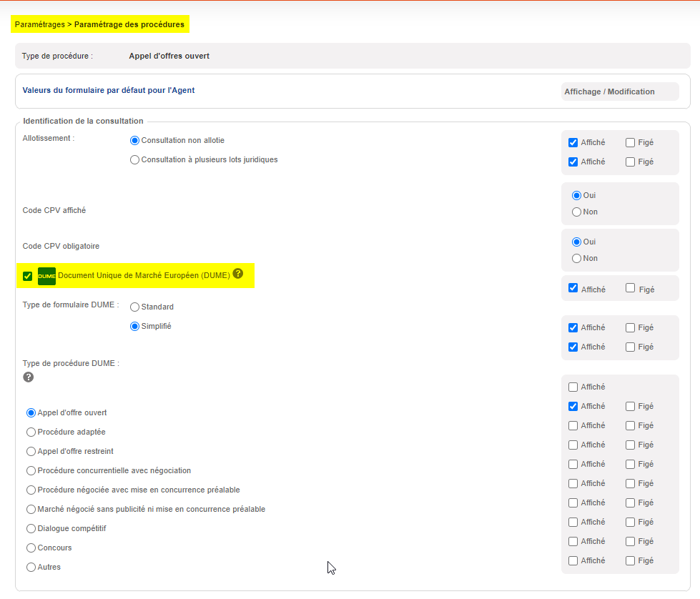Open Paramétrages breadcrumb link

tap(39, 24)
